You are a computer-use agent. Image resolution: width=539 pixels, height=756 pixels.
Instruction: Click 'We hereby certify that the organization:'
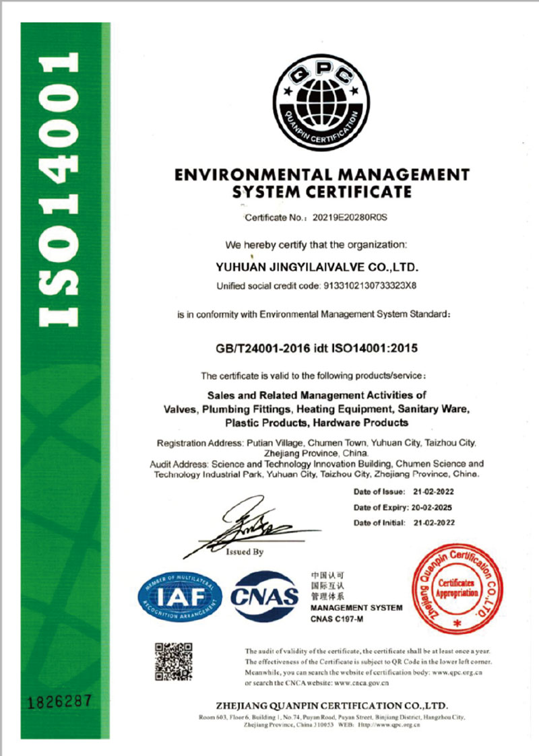pyautogui.click(x=316, y=245)
